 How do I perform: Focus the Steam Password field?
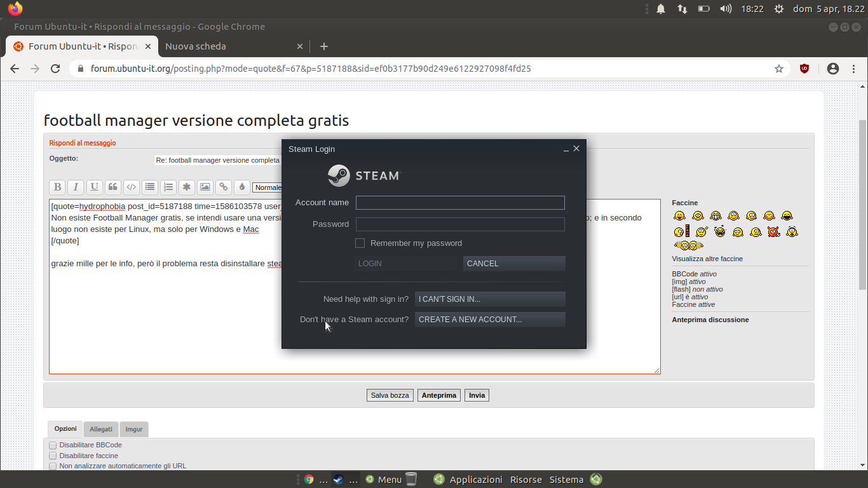click(460, 224)
